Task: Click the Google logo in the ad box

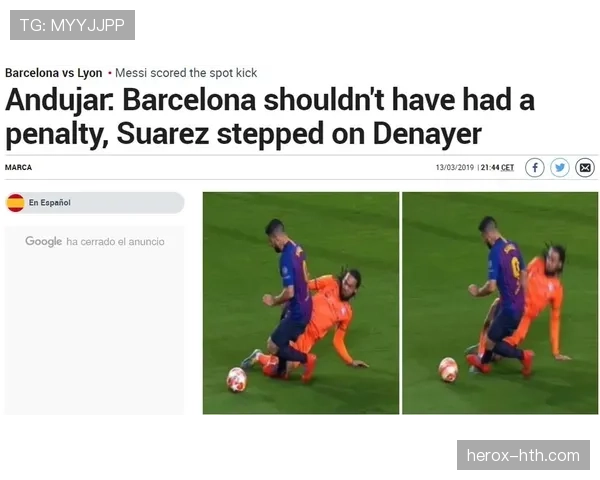Action: pyautogui.click(x=44, y=242)
